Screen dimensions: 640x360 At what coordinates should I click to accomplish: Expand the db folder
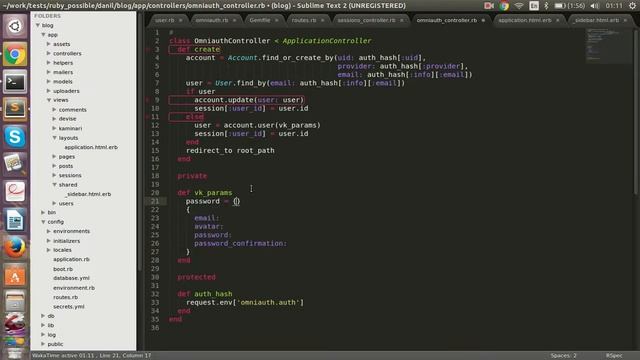click(x=43, y=316)
